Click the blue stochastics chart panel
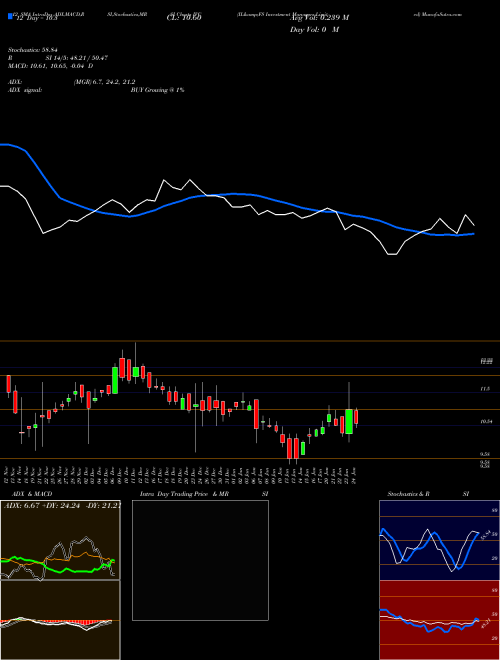This screenshot has width=500, height=660. (439, 540)
